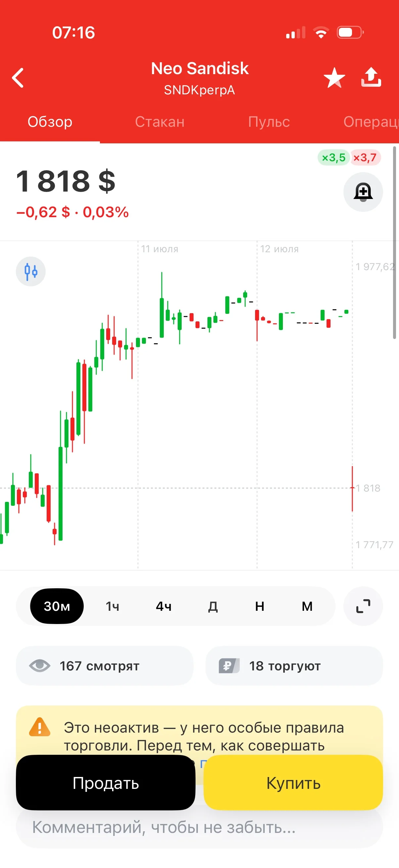
Task: Choose the Н weekly timeframe
Action: 260,606
